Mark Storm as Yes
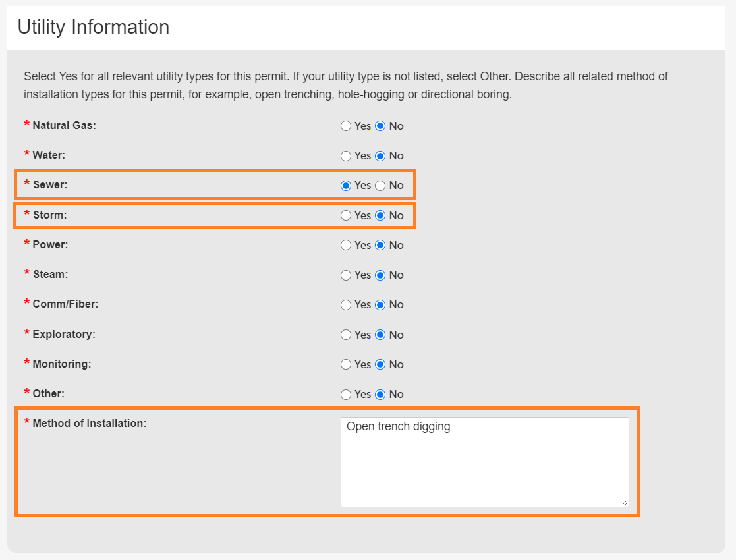The width and height of the screenshot is (736, 560). coord(346,215)
